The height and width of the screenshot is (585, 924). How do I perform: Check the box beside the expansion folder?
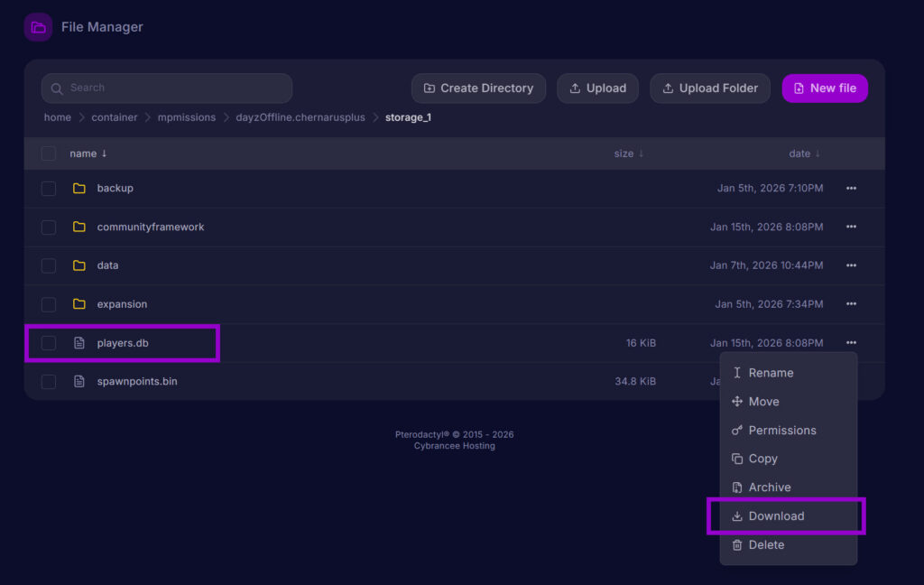tap(48, 303)
